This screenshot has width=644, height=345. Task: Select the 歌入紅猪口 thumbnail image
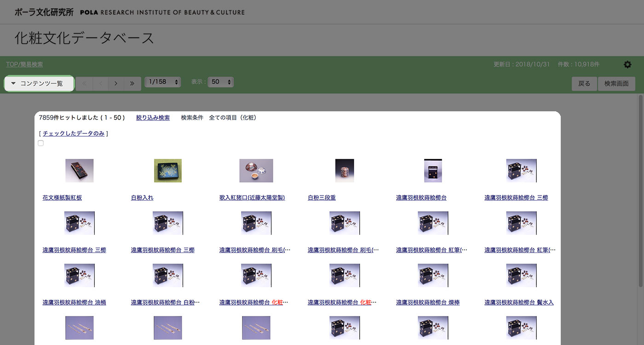click(256, 171)
